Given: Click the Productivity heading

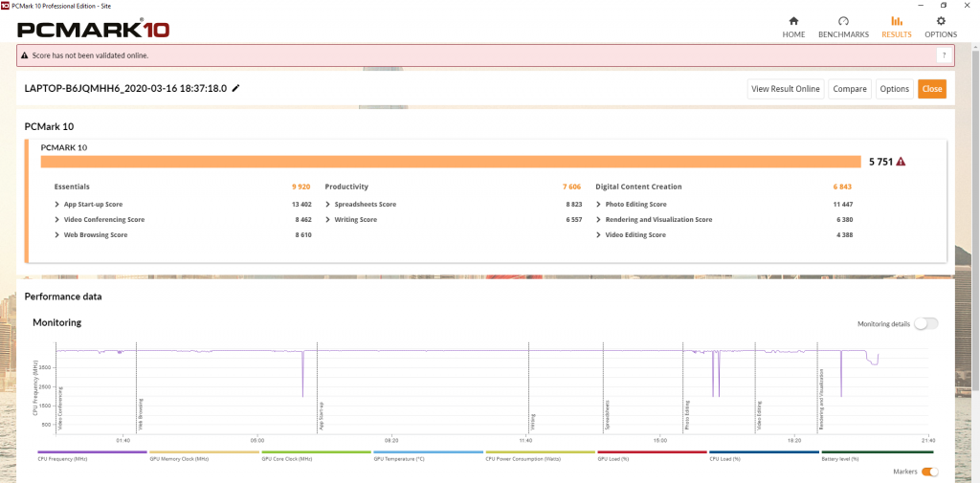Looking at the screenshot, I should click(x=346, y=187).
